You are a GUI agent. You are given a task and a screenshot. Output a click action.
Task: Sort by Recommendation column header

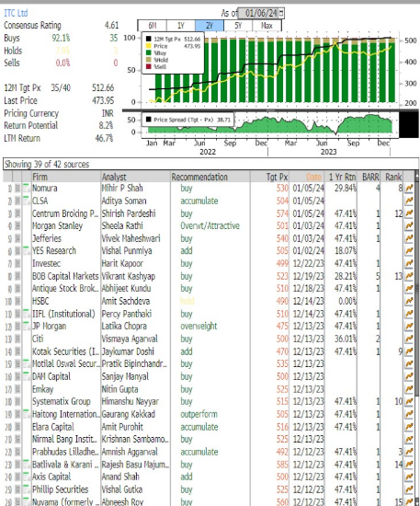click(x=210, y=177)
